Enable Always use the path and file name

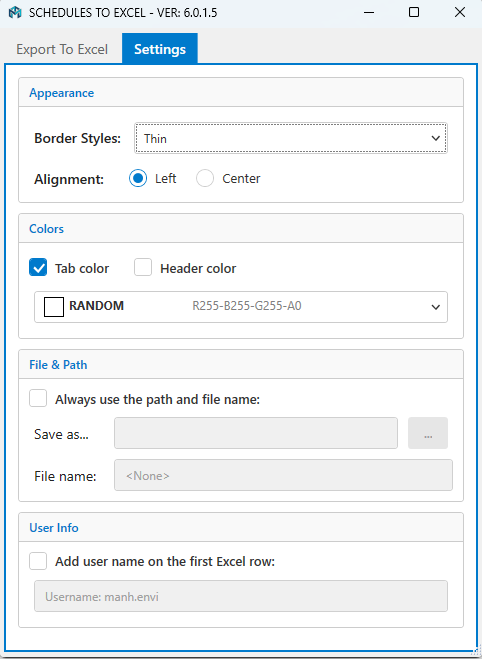click(x=38, y=398)
